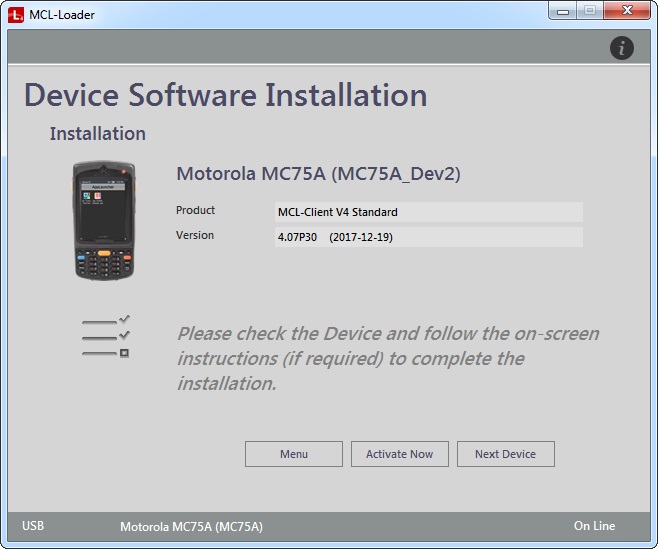The image size is (658, 549).
Task: Close the MCL-Loader window
Action: [627, 11]
